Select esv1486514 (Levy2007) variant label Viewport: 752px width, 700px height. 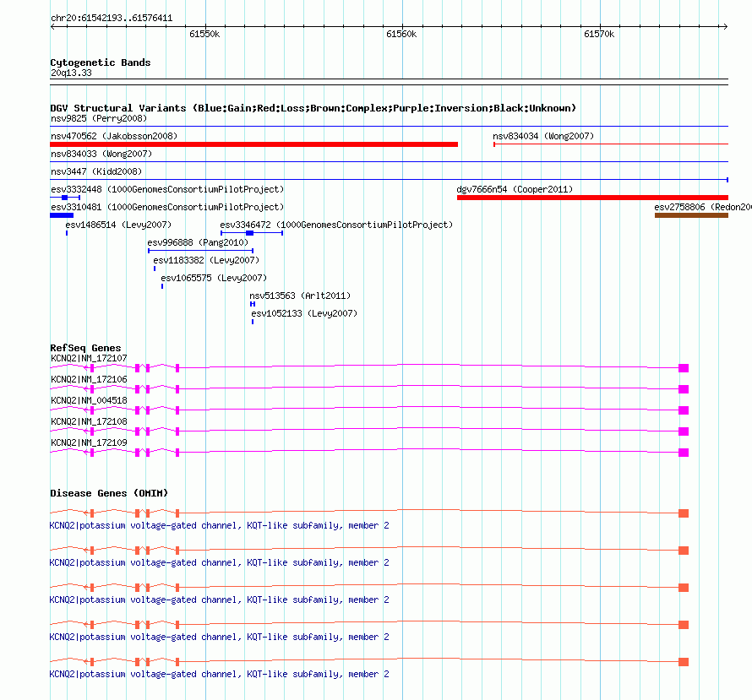(118, 225)
